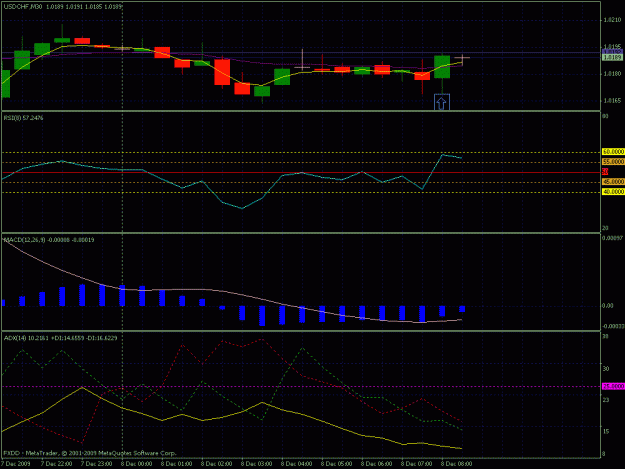Image resolution: width=625 pixels, height=469 pixels.
Task: Select the large green candle at 8 Dec 08:00
Action: (x=442, y=67)
